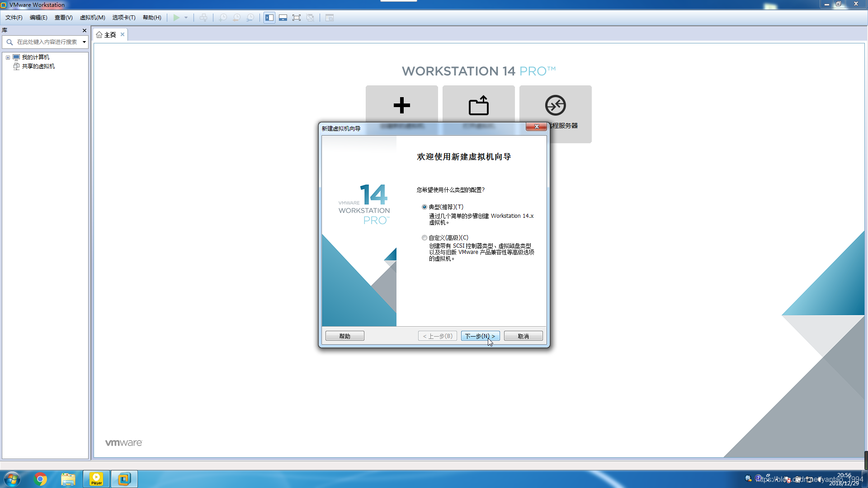Toggle the library sidebar view icon
868x488 pixels.
(269, 18)
